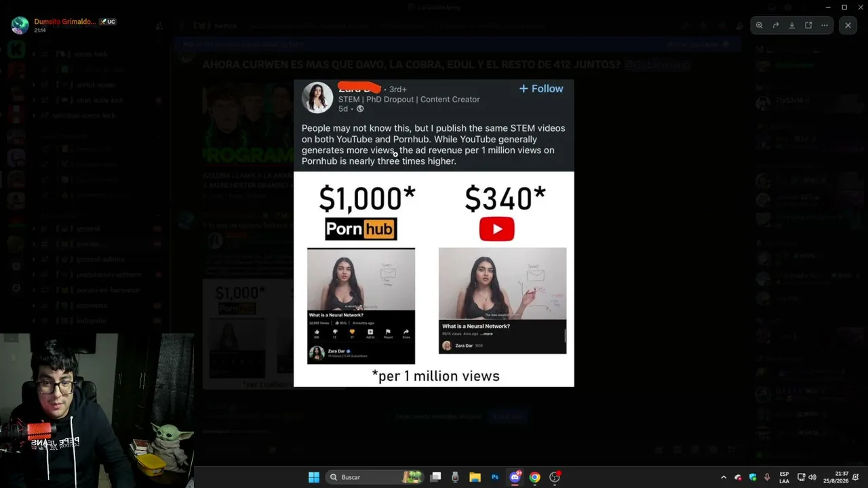This screenshot has width=868, height=488.
Task: Open the image in browser
Action: [808, 25]
